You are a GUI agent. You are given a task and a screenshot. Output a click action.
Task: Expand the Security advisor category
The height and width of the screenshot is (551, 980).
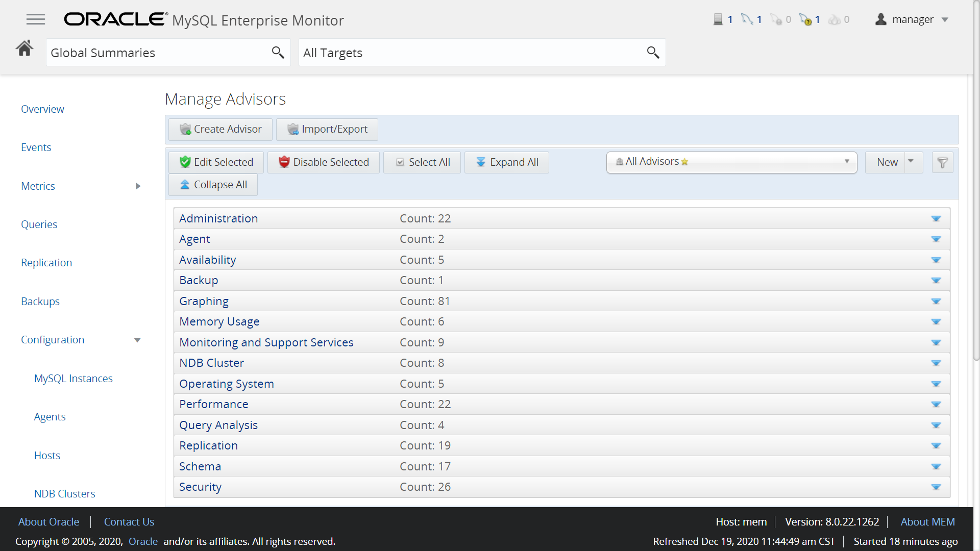click(x=936, y=487)
